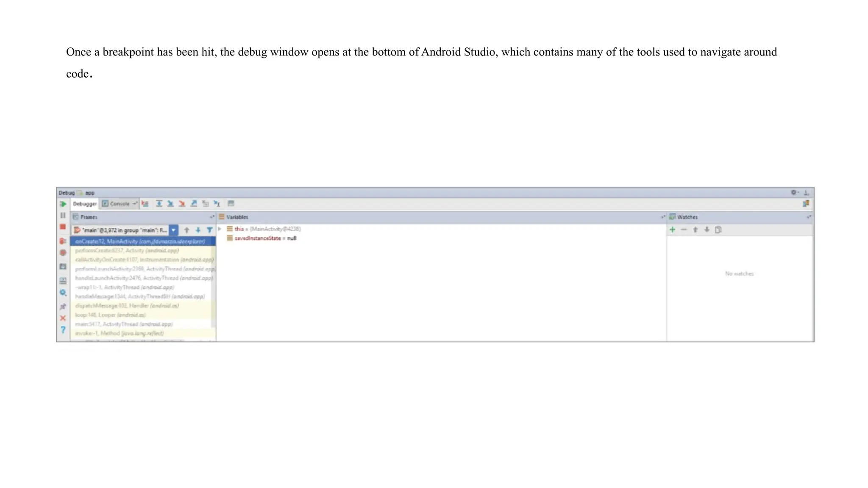Click the frames filter funnel icon
Image resolution: width=868 pixels, height=488 pixels.
[209, 230]
